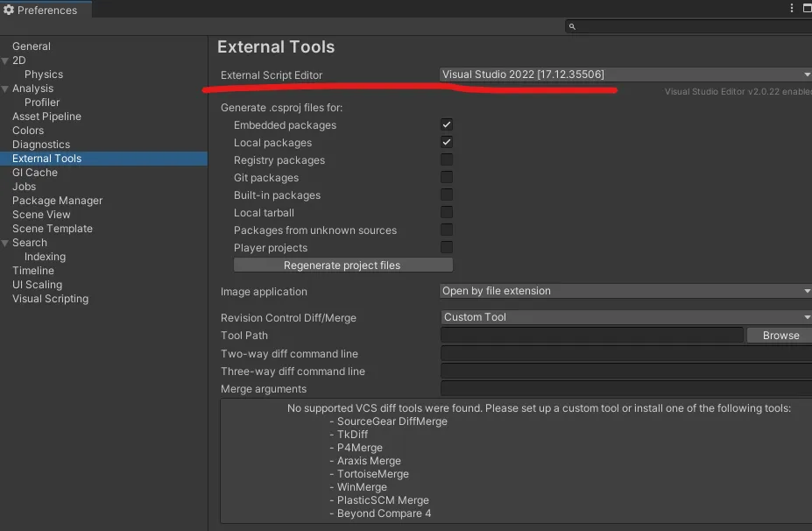812x531 pixels.
Task: Open Indexing under Search
Action: 45,257
